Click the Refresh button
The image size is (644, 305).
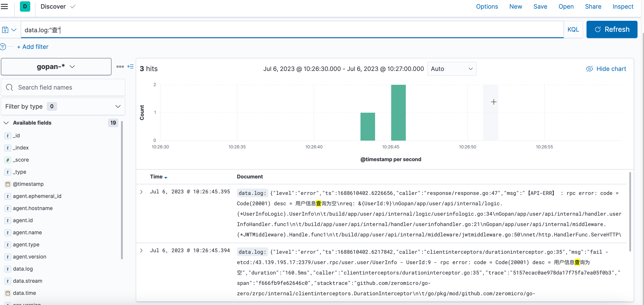[x=612, y=29]
